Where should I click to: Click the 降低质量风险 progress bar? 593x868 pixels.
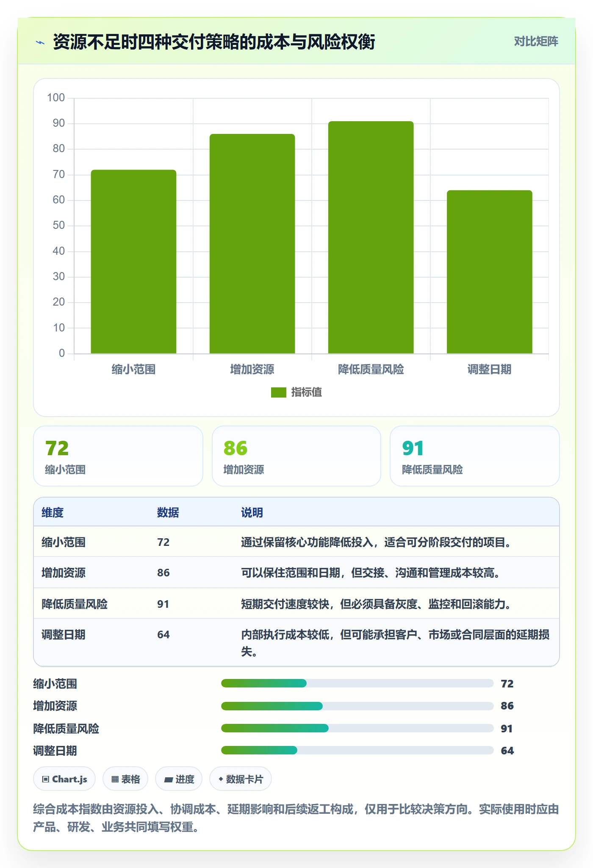click(x=357, y=728)
